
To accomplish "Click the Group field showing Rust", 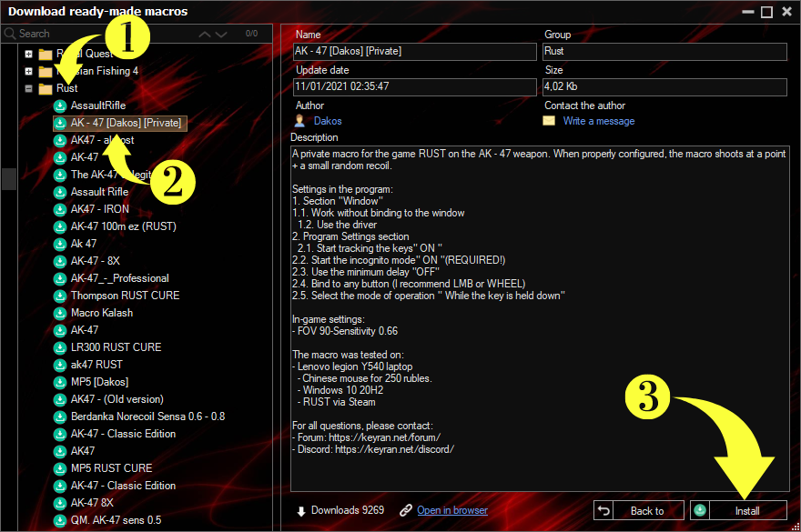I will (664, 52).
